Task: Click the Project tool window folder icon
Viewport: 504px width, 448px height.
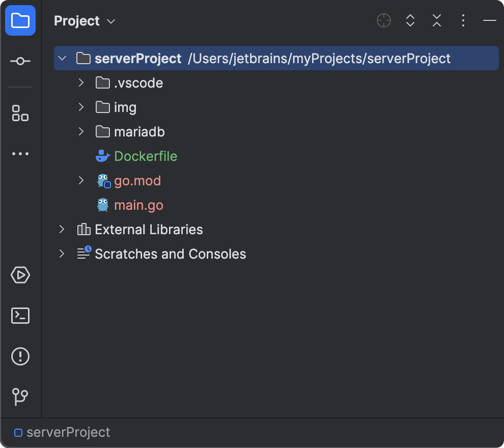Action: pos(20,20)
